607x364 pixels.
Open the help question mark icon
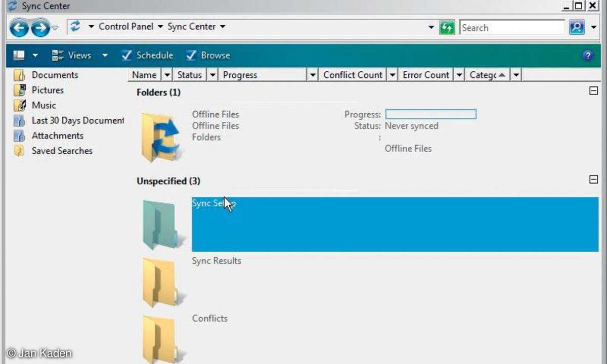tap(588, 56)
